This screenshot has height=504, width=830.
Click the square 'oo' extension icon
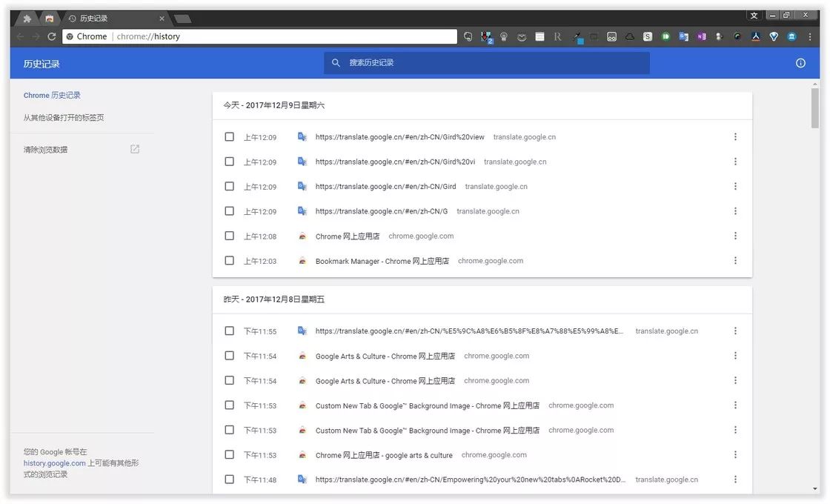611,36
